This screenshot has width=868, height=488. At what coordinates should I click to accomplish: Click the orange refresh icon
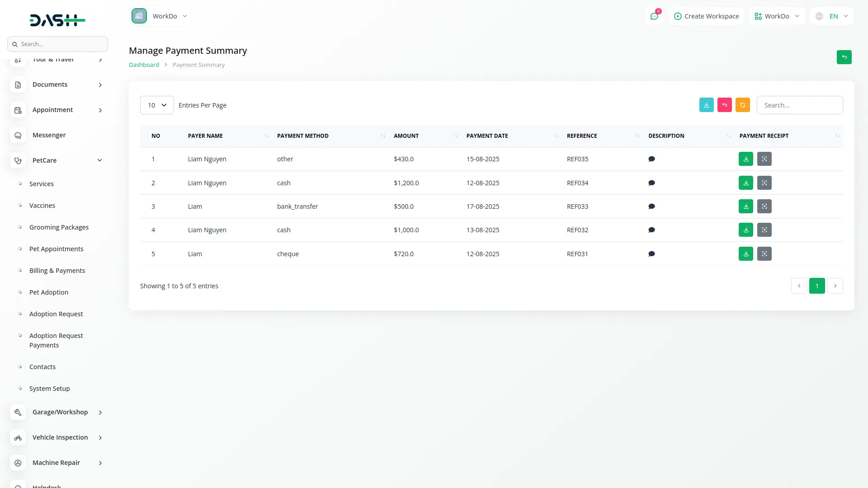click(742, 105)
